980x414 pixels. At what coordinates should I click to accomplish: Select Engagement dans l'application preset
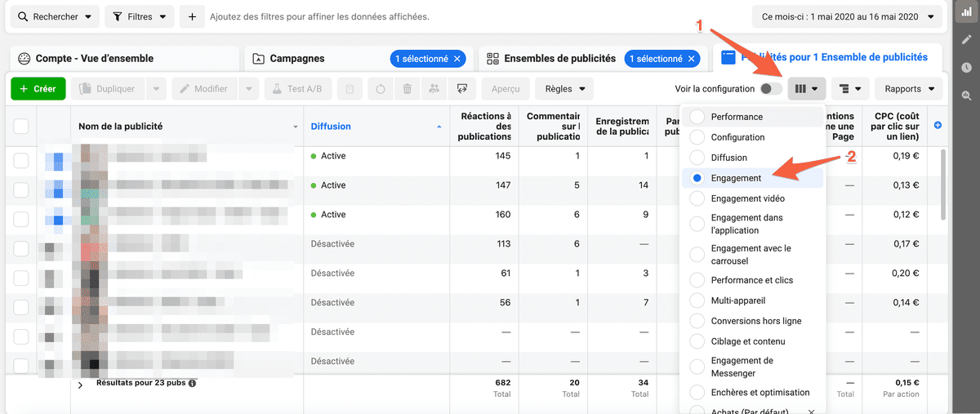tap(752, 224)
